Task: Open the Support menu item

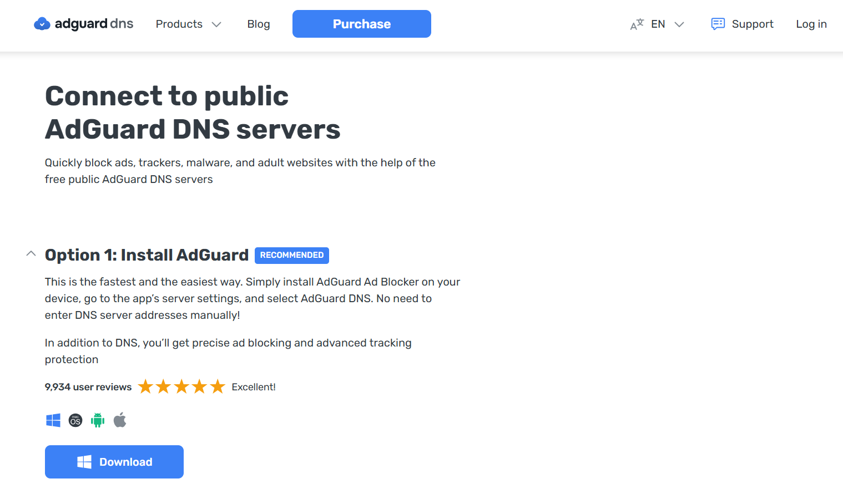Action: point(752,24)
